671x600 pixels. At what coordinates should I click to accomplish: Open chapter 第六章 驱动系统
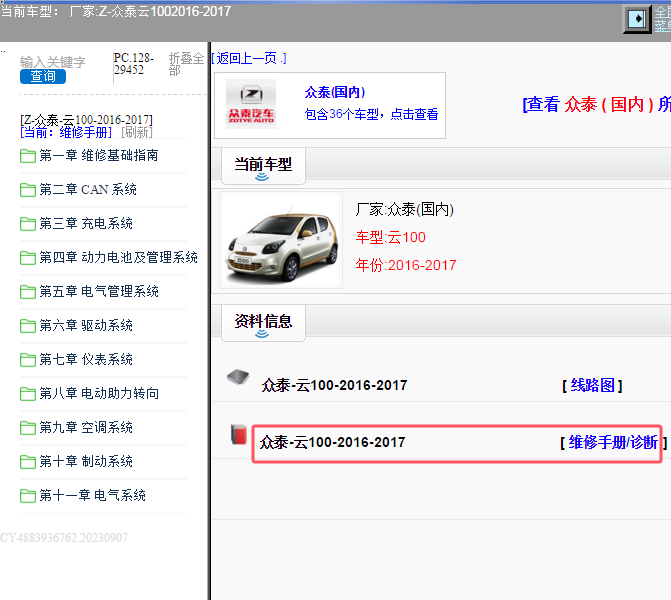tap(86, 325)
